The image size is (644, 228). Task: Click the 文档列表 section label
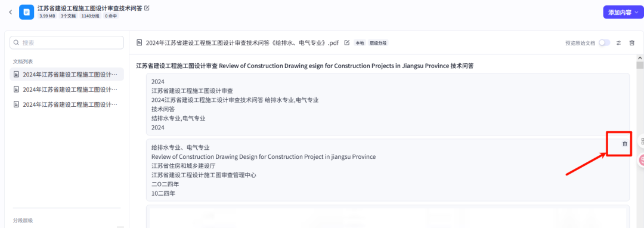(23, 61)
